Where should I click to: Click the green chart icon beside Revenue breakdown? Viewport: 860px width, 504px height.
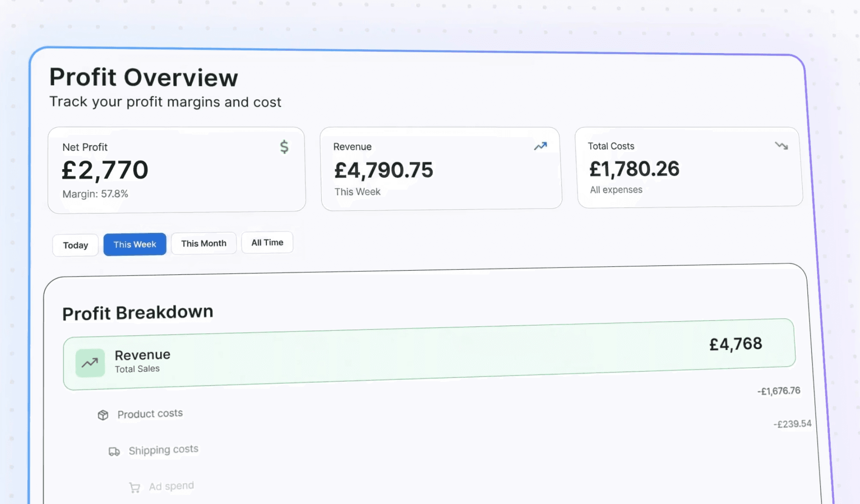pyautogui.click(x=90, y=363)
